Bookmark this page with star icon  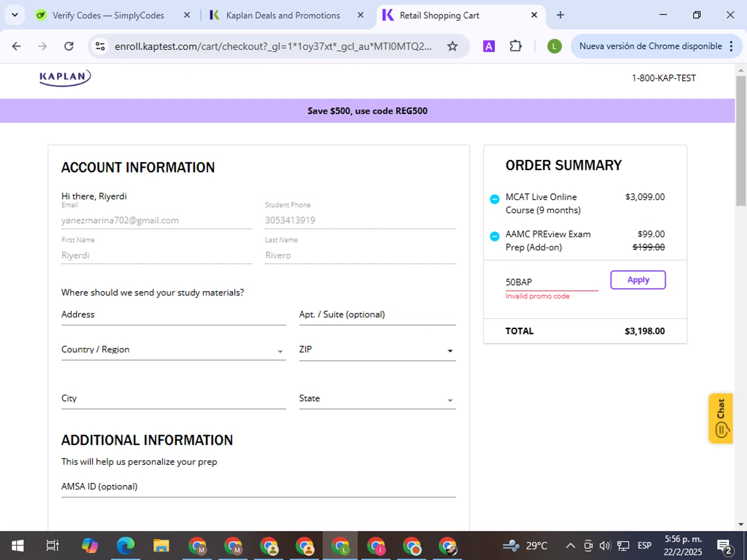click(x=452, y=46)
